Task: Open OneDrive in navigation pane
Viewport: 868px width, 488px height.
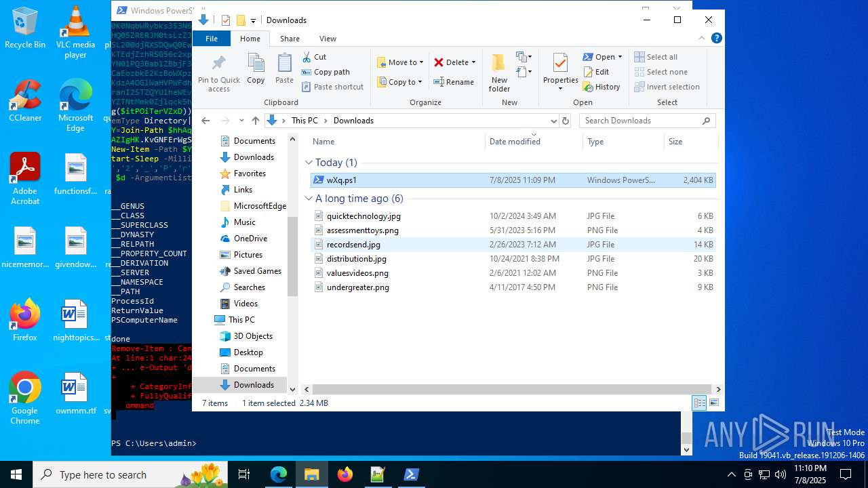Action: 243,239
